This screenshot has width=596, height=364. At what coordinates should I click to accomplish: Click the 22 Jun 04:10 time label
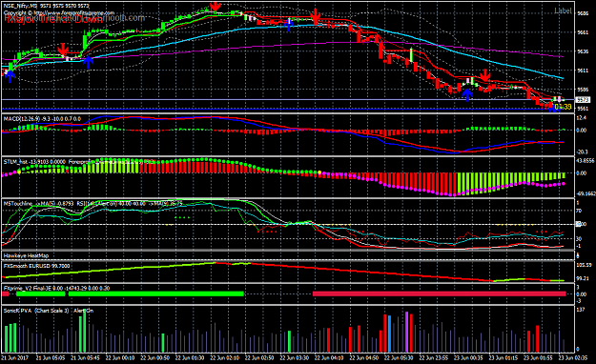click(x=329, y=358)
